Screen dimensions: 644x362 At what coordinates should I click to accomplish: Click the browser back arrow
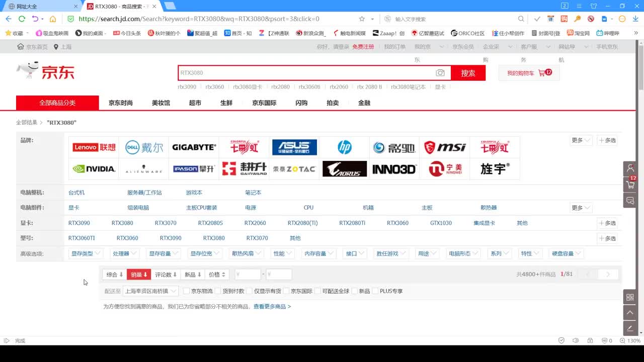tap(8, 19)
